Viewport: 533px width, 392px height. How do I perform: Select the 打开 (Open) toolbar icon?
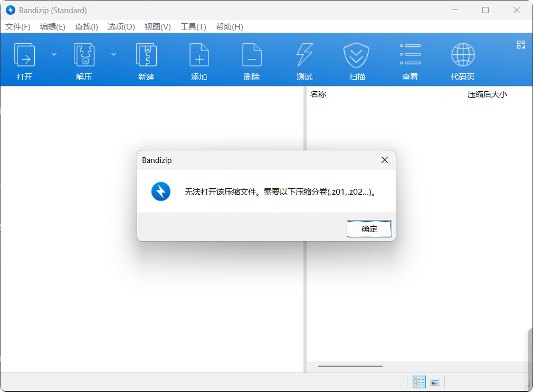(24, 60)
